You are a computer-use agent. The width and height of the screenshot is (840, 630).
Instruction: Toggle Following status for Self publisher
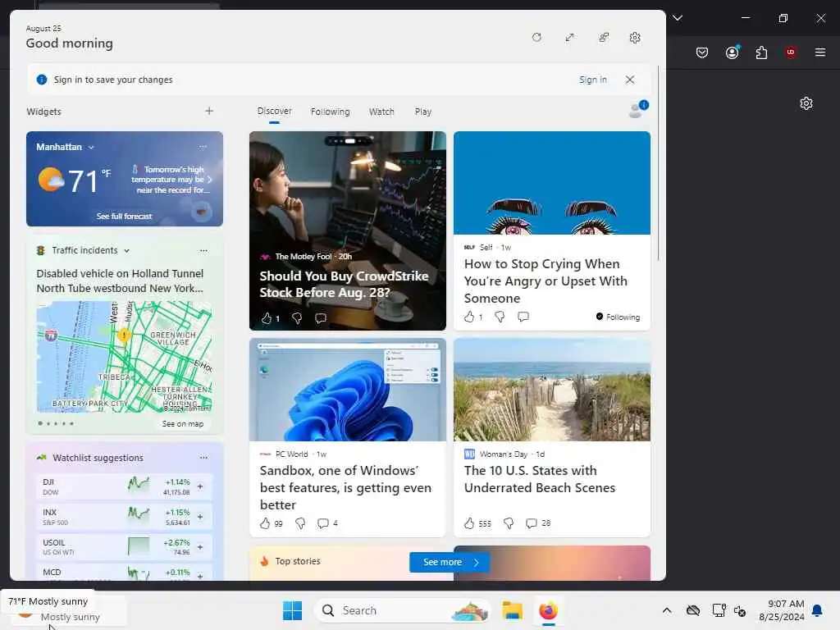pos(618,317)
